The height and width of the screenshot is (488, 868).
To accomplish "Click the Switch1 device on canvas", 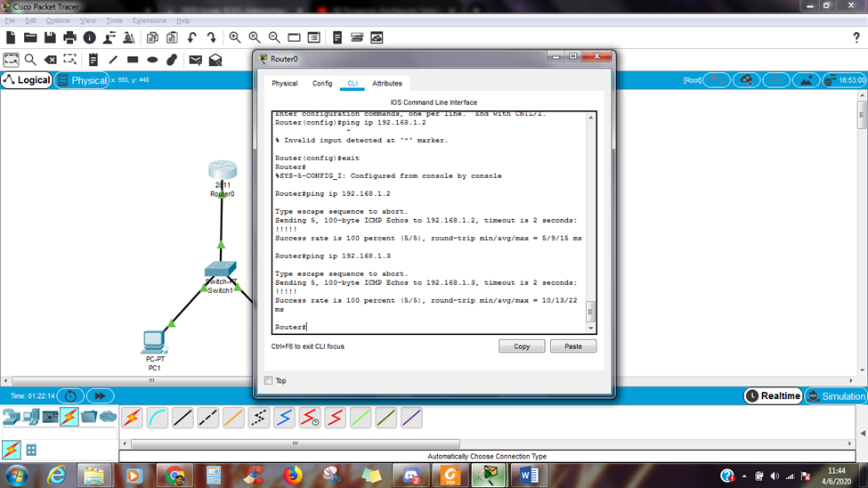I will [220, 269].
